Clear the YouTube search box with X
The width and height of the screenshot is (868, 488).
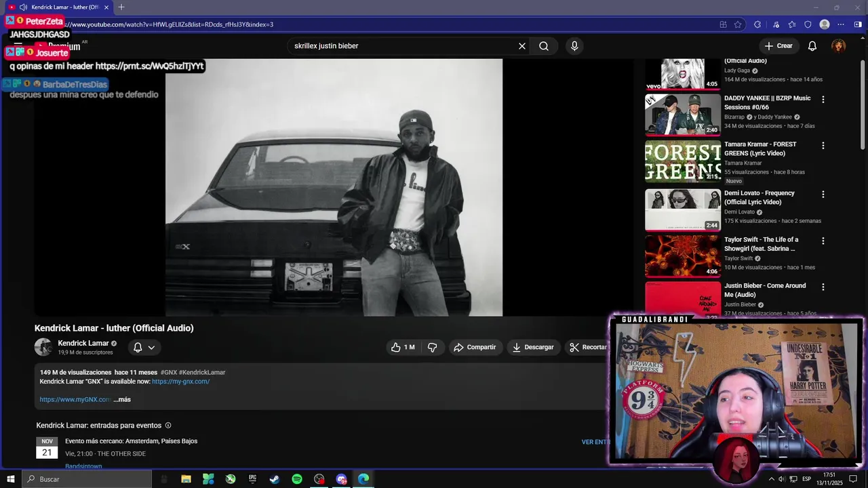(x=522, y=46)
